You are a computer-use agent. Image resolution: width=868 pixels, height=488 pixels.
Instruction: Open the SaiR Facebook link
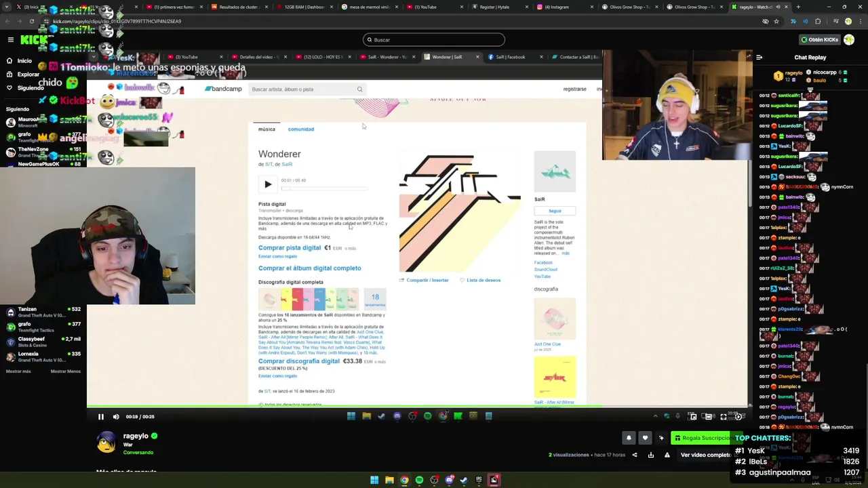[x=543, y=263]
